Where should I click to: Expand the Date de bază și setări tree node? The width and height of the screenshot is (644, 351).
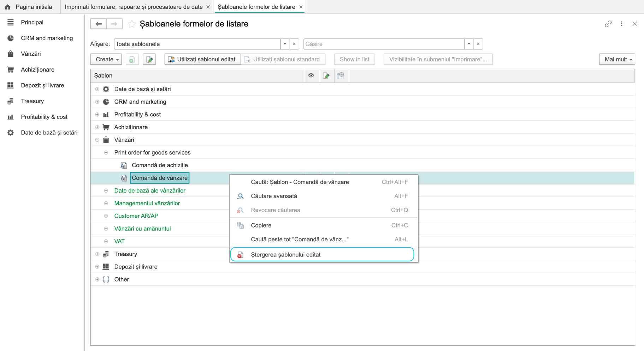97,89
